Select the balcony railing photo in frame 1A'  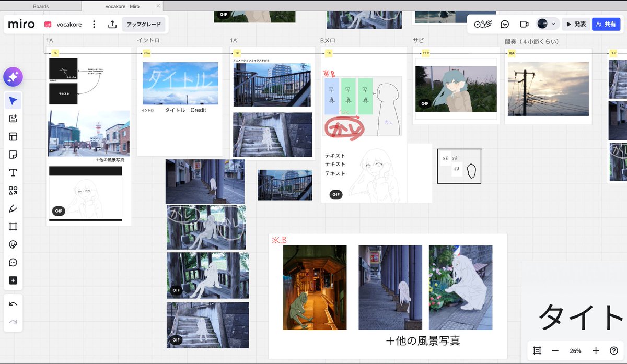click(x=272, y=85)
